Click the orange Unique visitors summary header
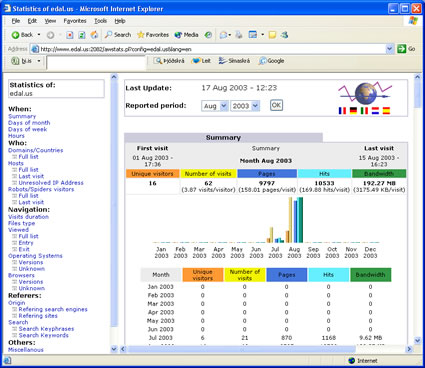The image size is (425, 368). click(x=152, y=174)
